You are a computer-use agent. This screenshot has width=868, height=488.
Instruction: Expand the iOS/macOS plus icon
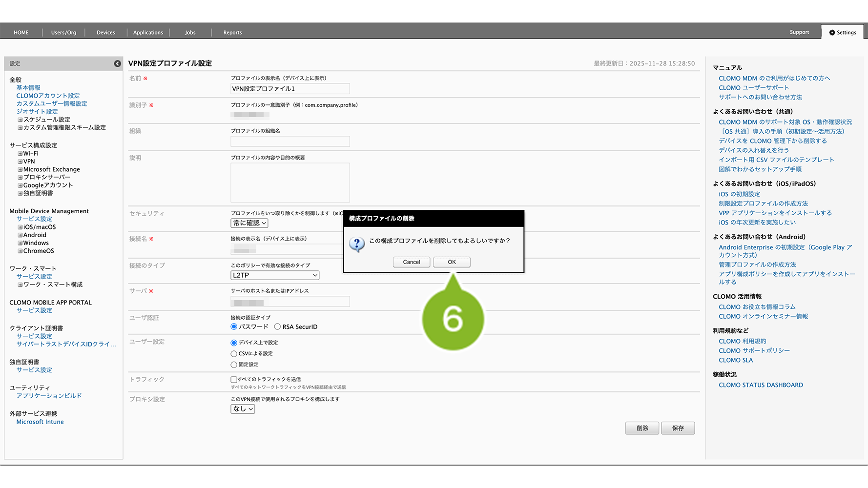(x=20, y=227)
